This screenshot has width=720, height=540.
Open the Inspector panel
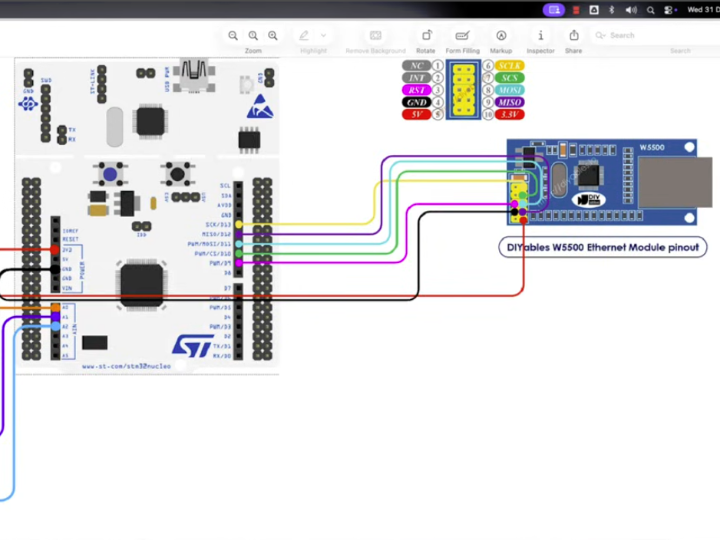click(x=540, y=35)
